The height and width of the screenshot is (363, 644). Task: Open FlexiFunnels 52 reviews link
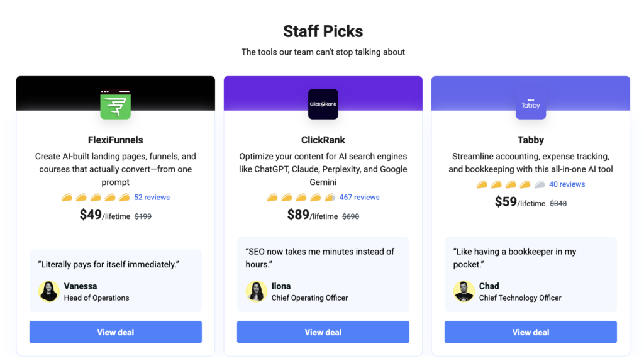pos(152,198)
